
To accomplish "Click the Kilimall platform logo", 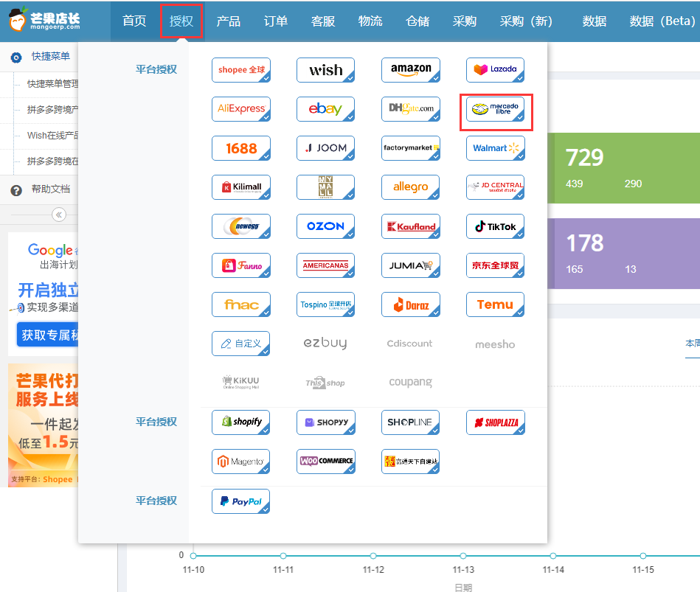I will tap(241, 187).
